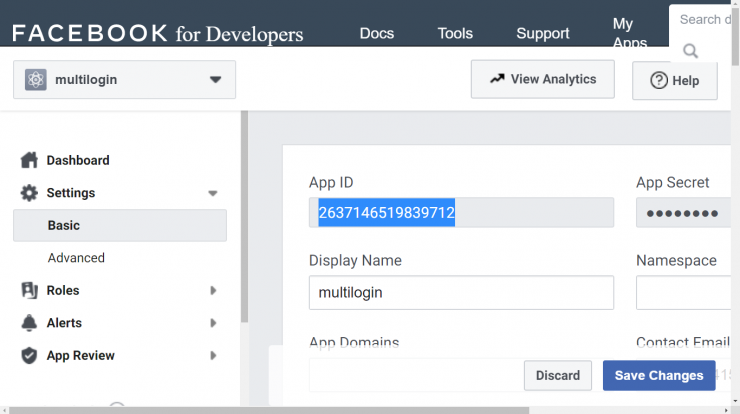The image size is (740, 414).
Task: Click the multilogin app atom icon
Action: pyautogui.click(x=36, y=80)
